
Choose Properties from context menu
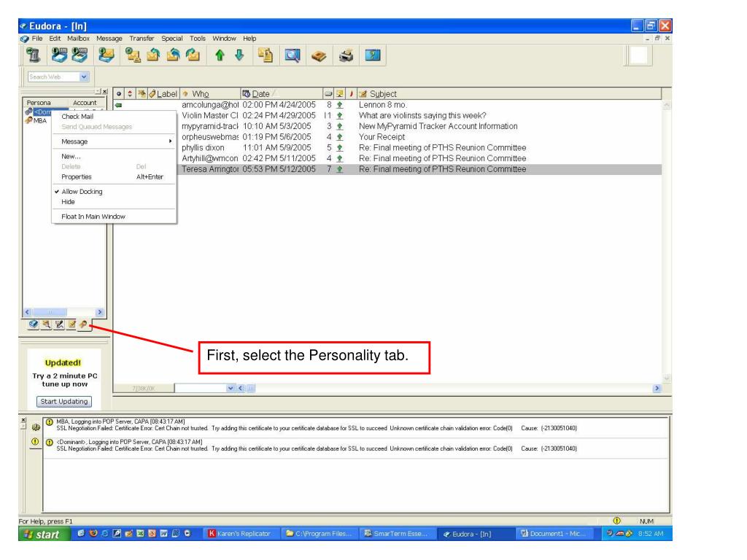[x=114, y=176]
